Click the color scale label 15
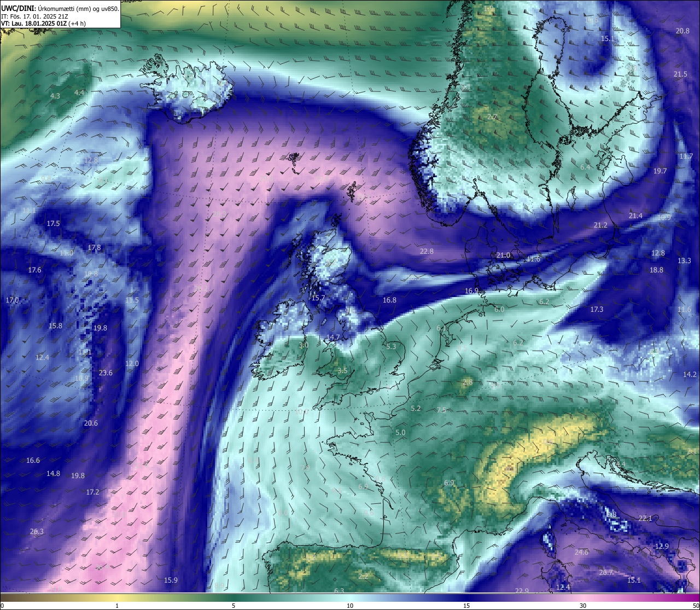 click(466, 606)
